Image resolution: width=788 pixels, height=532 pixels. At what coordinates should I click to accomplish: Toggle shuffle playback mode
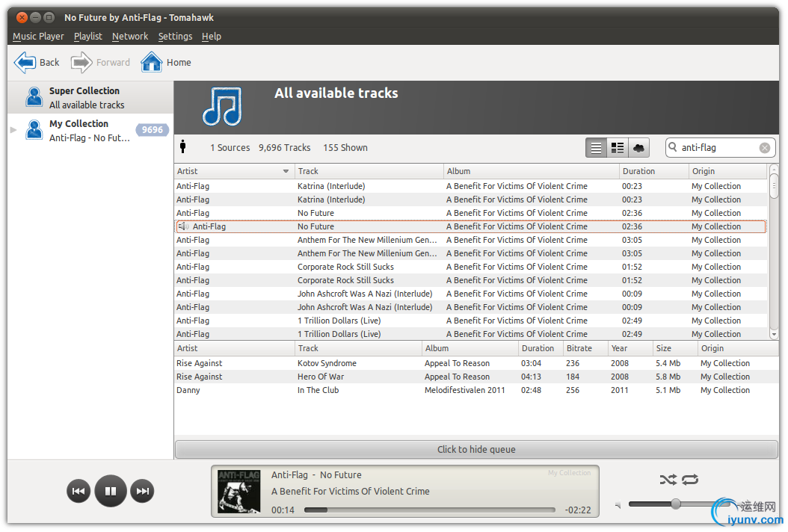pyautogui.click(x=668, y=480)
